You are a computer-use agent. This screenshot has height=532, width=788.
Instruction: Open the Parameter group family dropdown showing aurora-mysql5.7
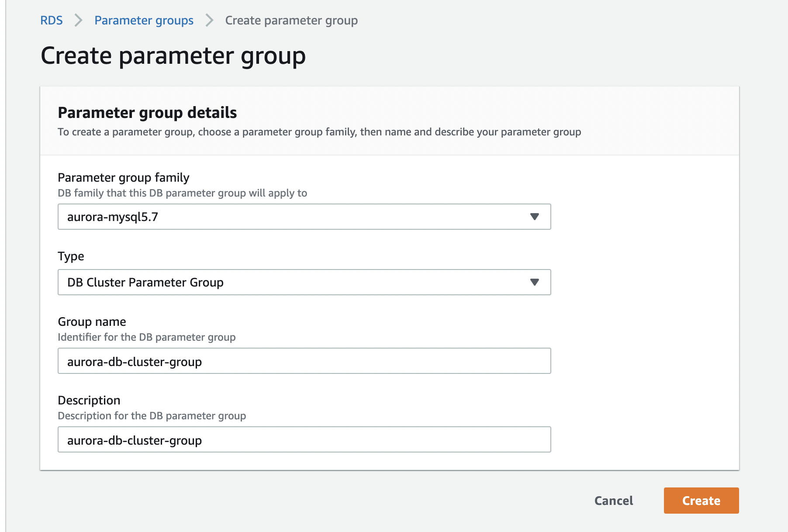coord(304,217)
